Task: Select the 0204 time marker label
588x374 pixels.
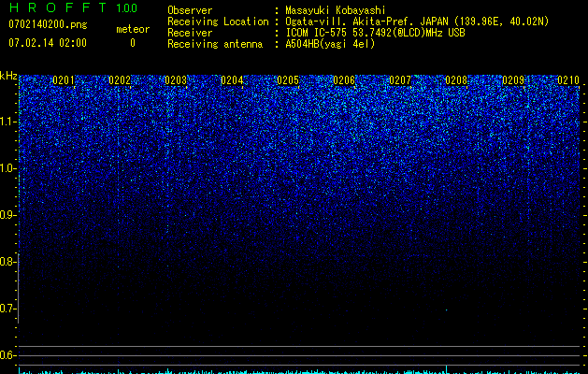Action: [232, 80]
